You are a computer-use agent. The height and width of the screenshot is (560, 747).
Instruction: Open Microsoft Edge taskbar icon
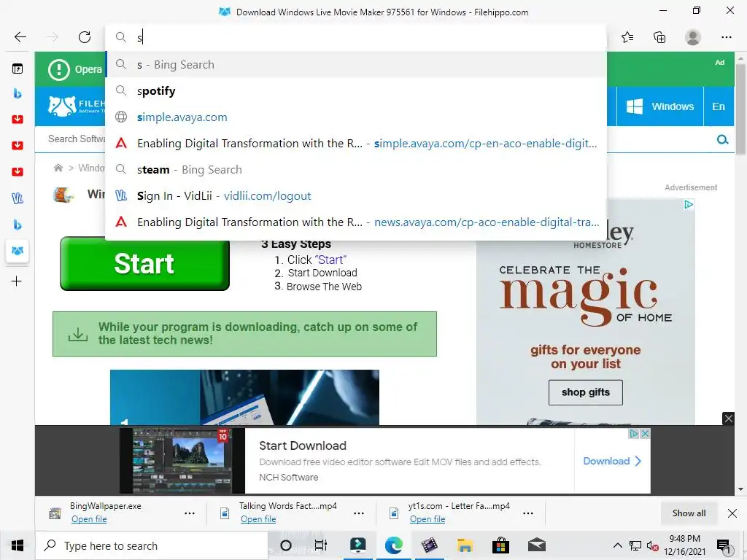point(393,545)
